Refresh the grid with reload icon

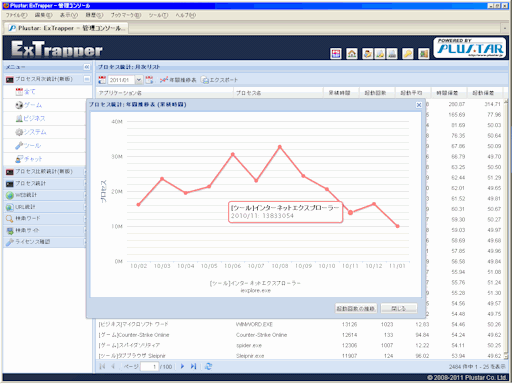208,366
